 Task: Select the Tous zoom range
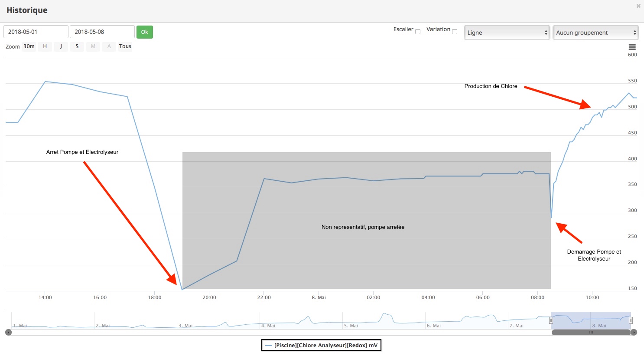click(x=125, y=46)
